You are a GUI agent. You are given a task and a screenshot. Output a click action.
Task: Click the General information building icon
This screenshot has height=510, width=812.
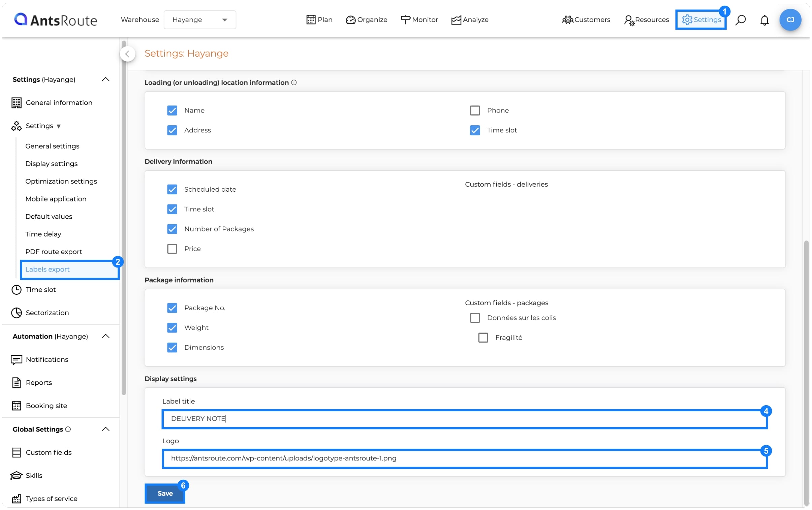(16, 102)
